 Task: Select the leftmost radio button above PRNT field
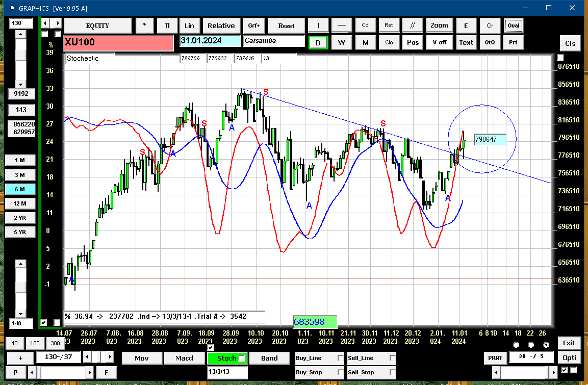[x=516, y=345]
